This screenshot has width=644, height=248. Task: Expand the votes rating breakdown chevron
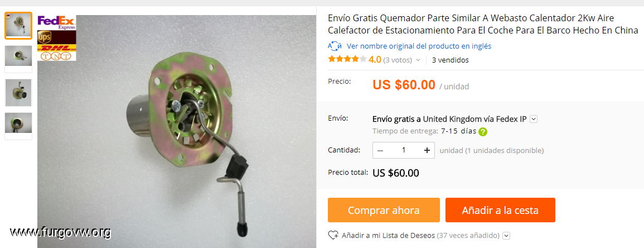[418, 60]
